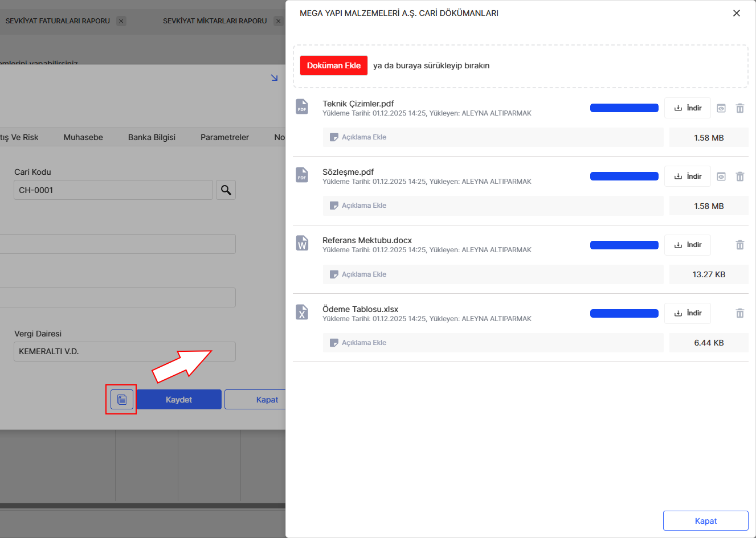Click the Excel file icon for Ödeme Tablosu.xlsx
This screenshot has width=756, height=538.
302,312
